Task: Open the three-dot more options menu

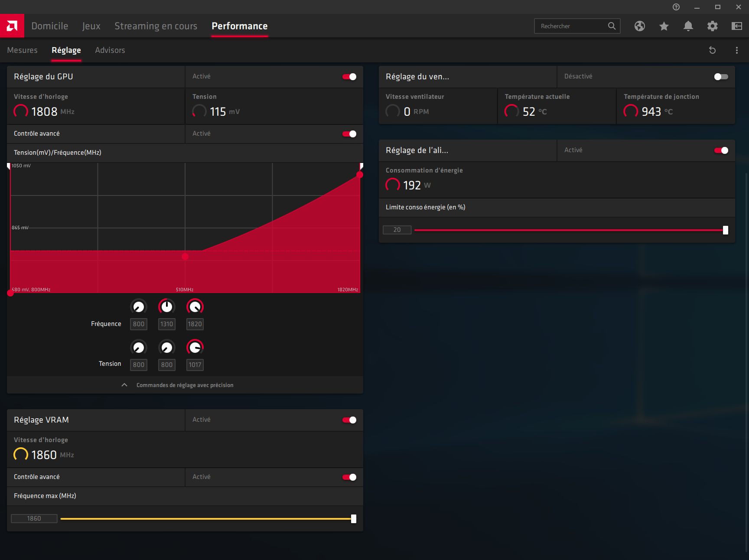Action: click(736, 50)
